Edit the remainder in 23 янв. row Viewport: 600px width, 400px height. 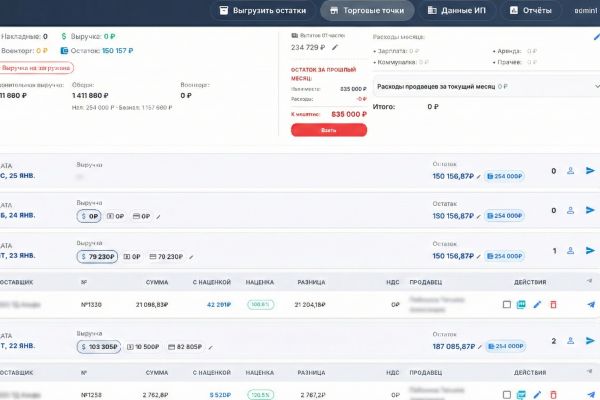tap(478, 257)
